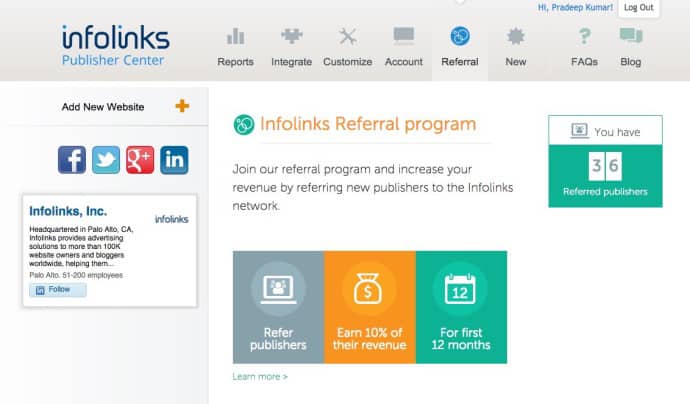Image resolution: width=690 pixels, height=404 pixels.
Task: Click the Blog speech bubbles icon
Action: tap(631, 36)
